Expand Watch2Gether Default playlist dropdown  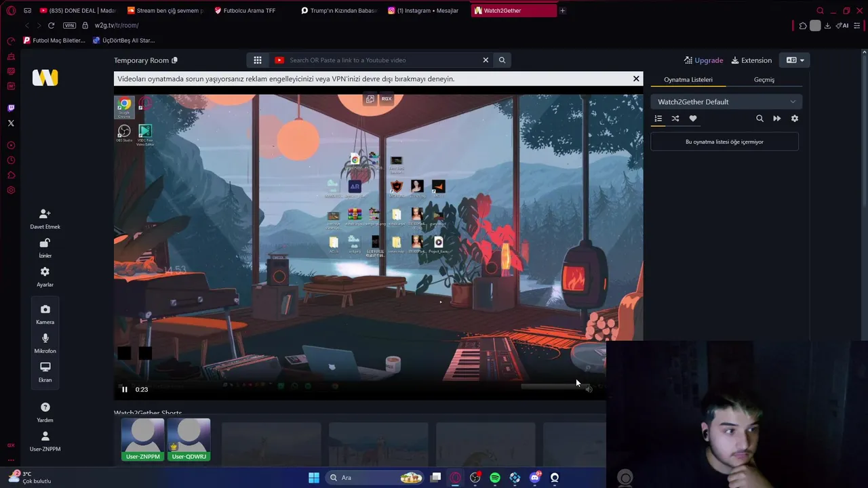(726, 102)
